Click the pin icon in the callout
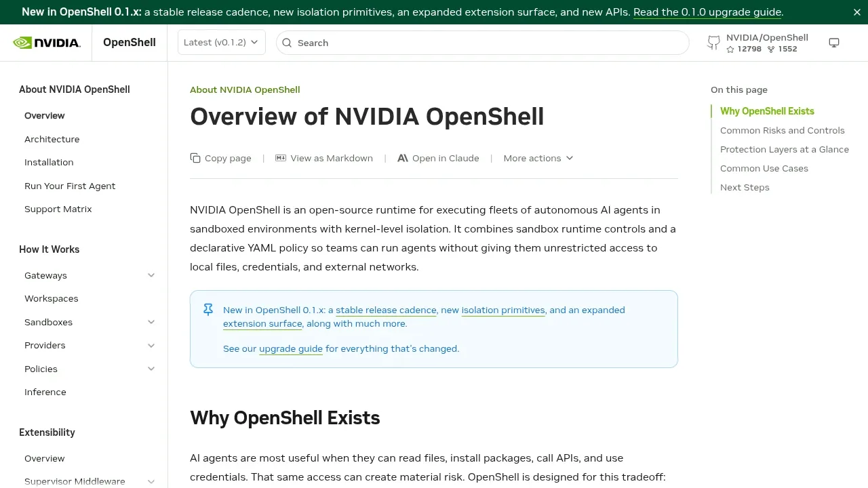Image resolution: width=868 pixels, height=488 pixels. click(208, 310)
